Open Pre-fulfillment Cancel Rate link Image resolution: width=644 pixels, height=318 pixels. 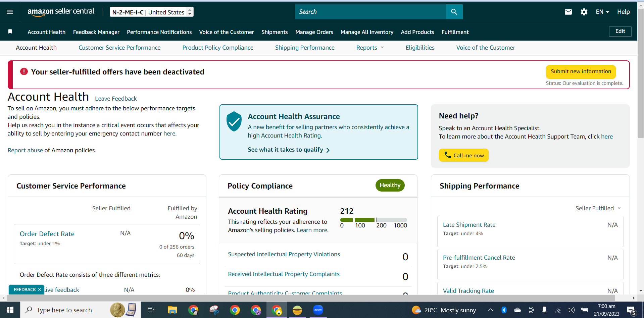(479, 258)
